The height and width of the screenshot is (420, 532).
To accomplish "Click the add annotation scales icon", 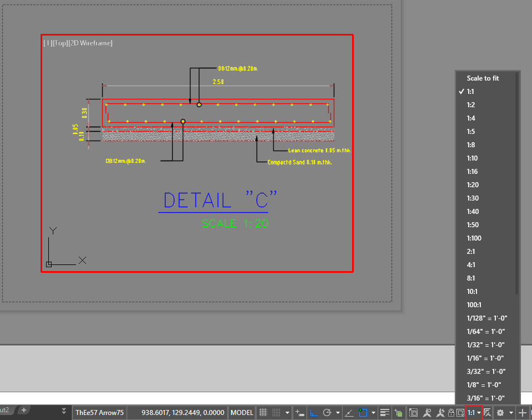I will [440, 412].
